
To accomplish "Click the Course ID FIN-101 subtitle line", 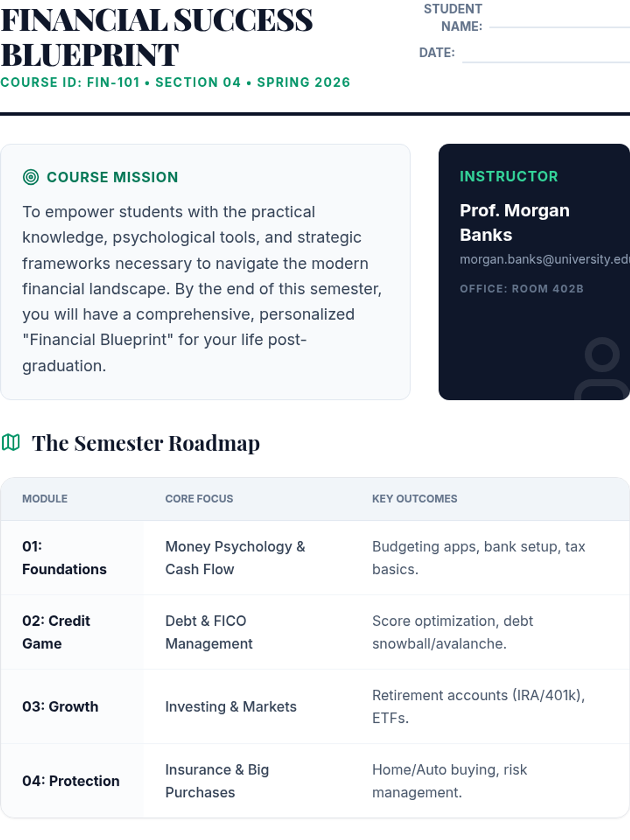I will click(x=175, y=82).
